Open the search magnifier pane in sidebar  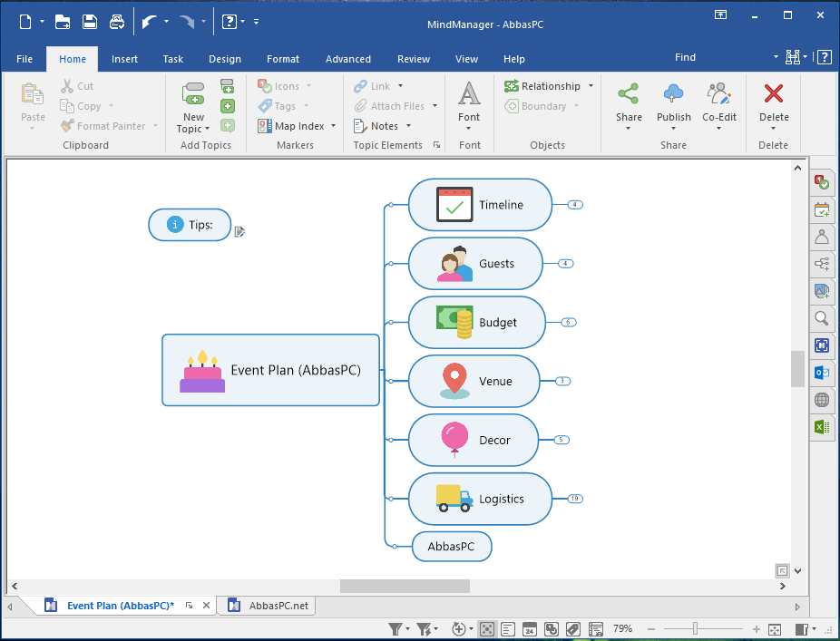(821, 318)
